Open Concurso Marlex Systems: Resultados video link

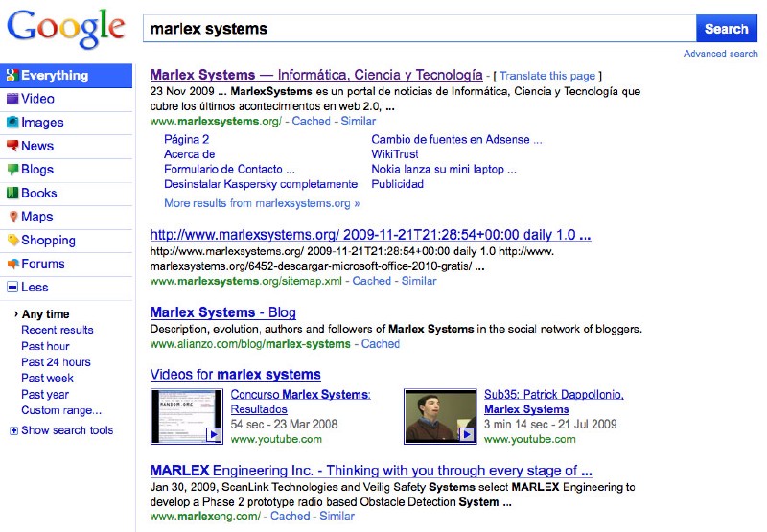[x=300, y=402]
